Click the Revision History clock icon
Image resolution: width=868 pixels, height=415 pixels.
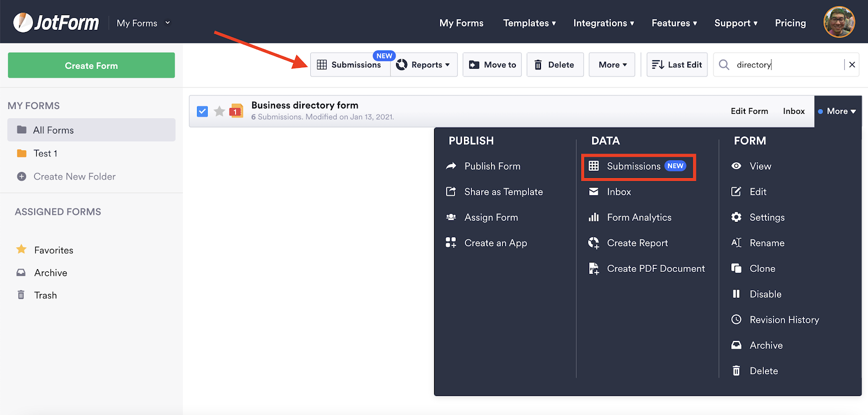pos(736,320)
